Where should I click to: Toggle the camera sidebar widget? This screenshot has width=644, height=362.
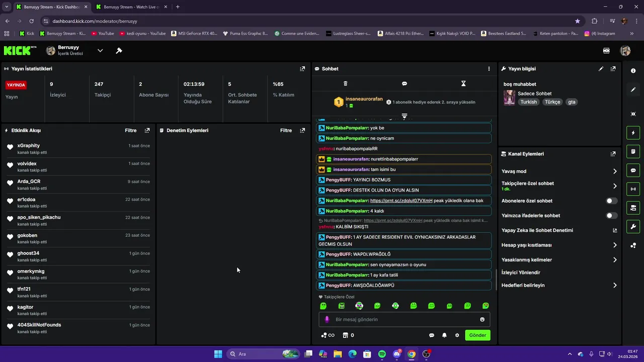(x=633, y=208)
